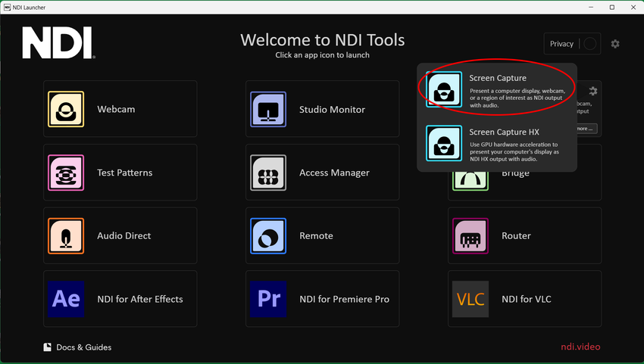Click the Remote label
Image resolution: width=644 pixels, height=364 pixels.
pos(316,236)
